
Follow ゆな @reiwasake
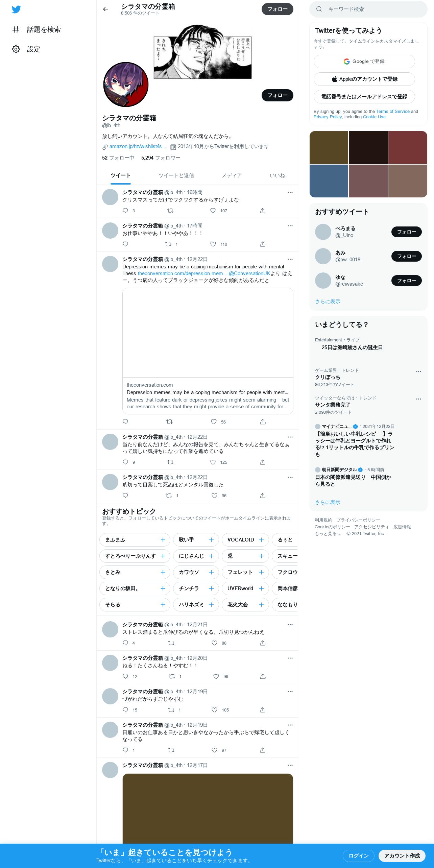[407, 281]
